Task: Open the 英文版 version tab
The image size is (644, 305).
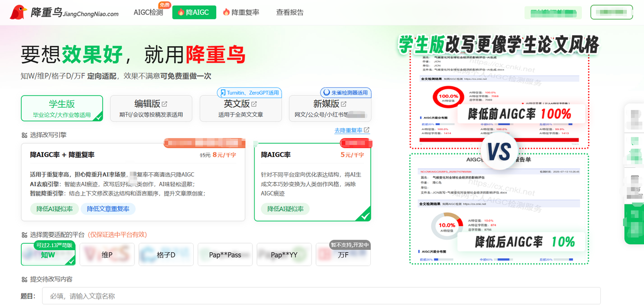Action: click(240, 109)
